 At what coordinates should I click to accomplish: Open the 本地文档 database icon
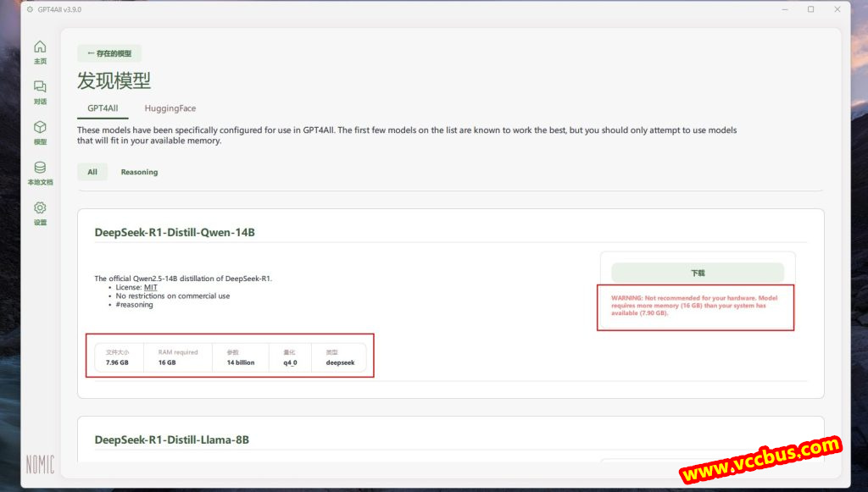(x=40, y=169)
